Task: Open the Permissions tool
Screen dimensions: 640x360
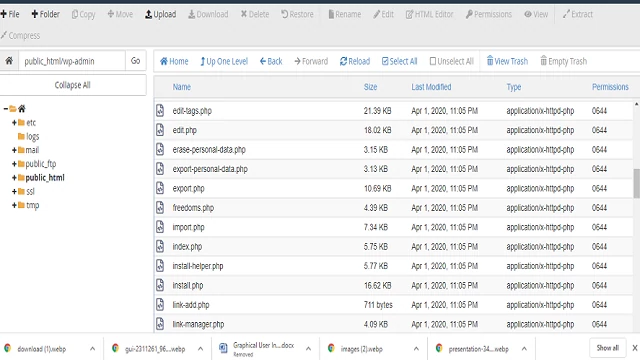Action: pyautogui.click(x=489, y=14)
